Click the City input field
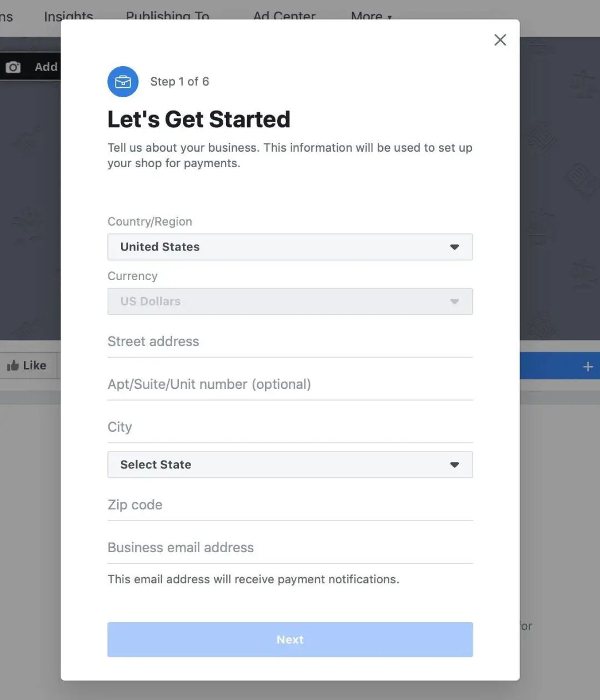 pos(290,427)
